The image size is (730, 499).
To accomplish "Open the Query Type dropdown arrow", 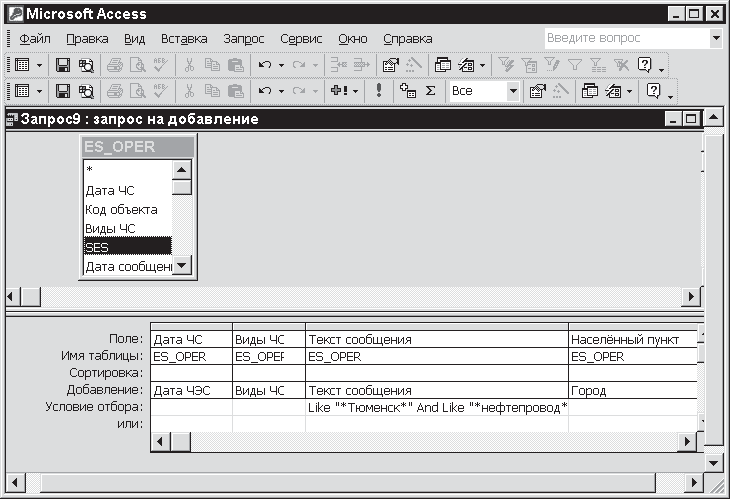I will pyautogui.click(x=355, y=91).
